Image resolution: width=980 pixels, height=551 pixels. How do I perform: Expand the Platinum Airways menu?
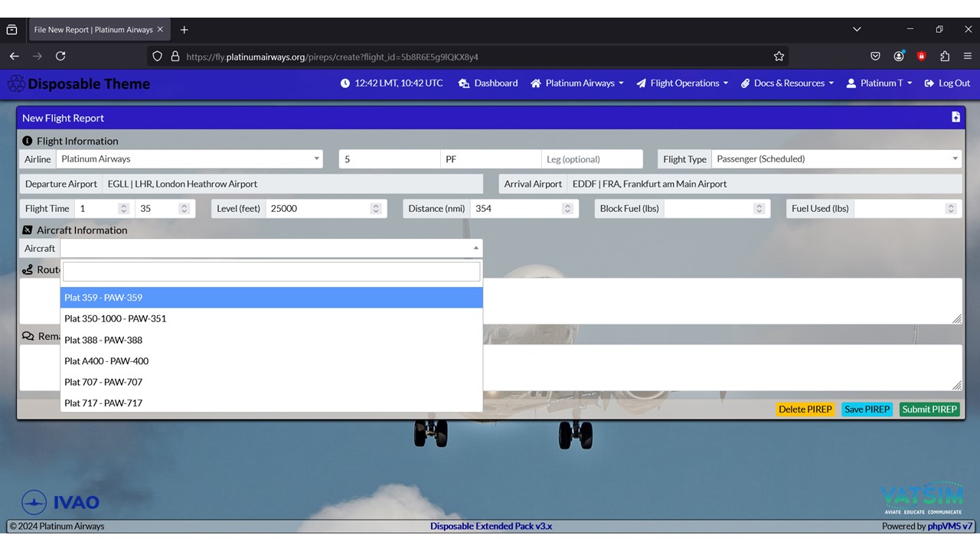pyautogui.click(x=577, y=83)
